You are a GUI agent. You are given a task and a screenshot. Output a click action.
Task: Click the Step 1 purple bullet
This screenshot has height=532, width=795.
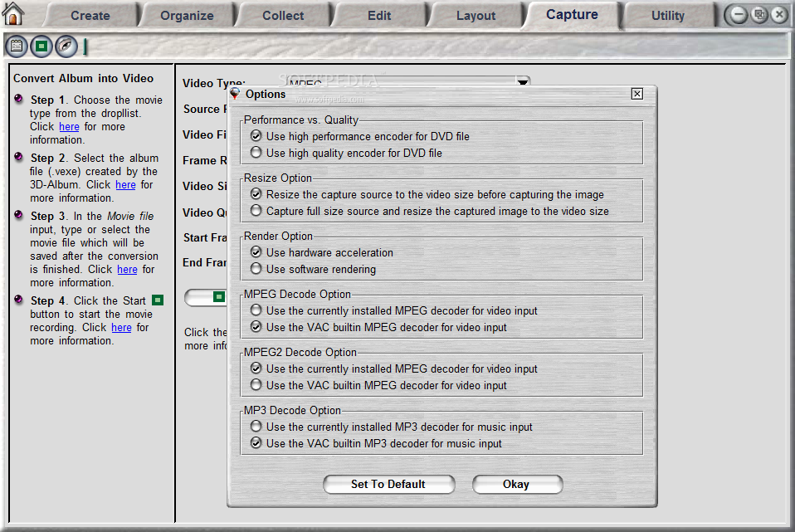coord(18,99)
